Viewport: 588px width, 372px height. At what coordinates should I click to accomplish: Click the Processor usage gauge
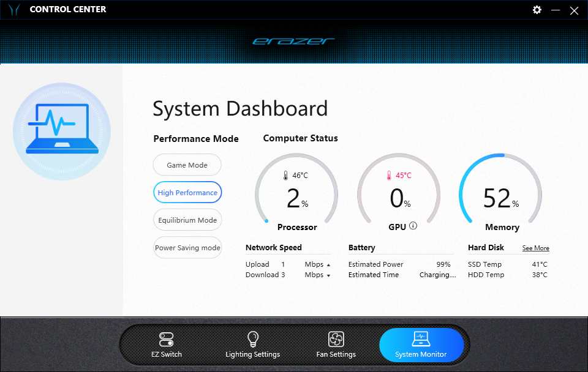point(296,189)
